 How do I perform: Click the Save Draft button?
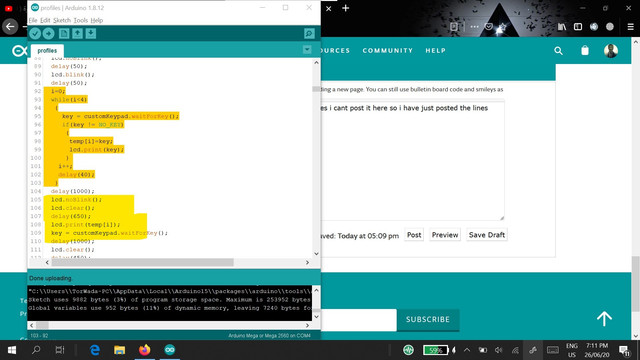[487, 235]
